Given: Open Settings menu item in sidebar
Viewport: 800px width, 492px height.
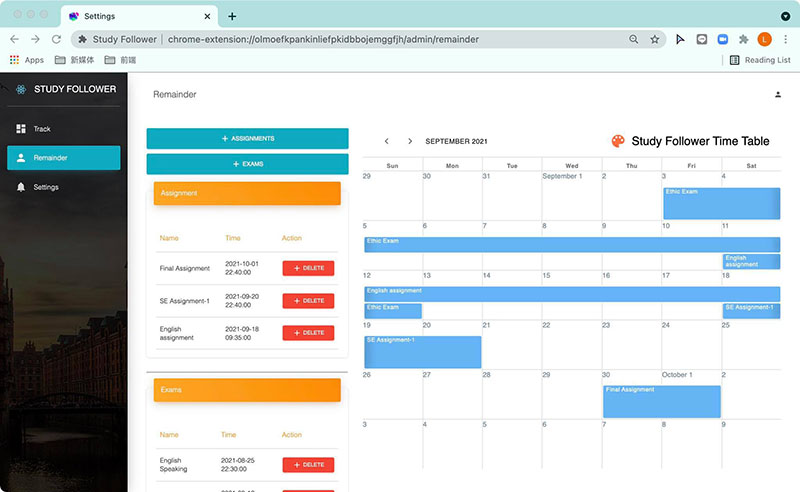Looking at the screenshot, I should coord(64,187).
